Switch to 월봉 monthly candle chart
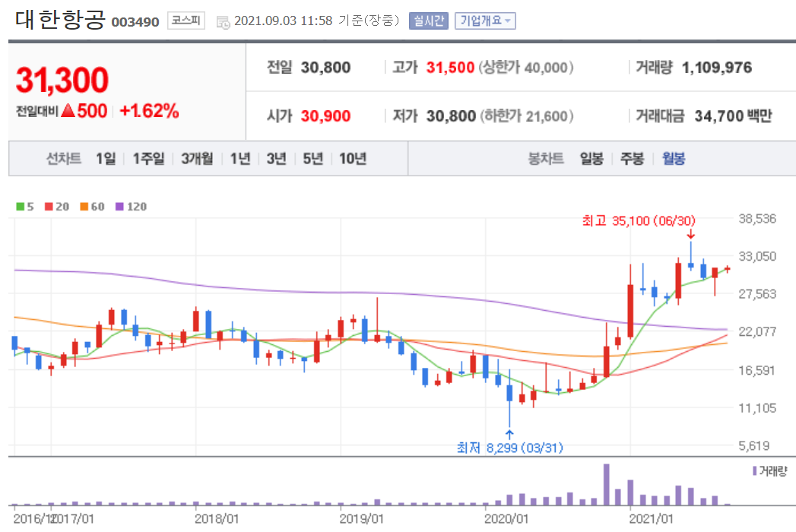The width and height of the screenshot is (796, 532). click(x=674, y=159)
